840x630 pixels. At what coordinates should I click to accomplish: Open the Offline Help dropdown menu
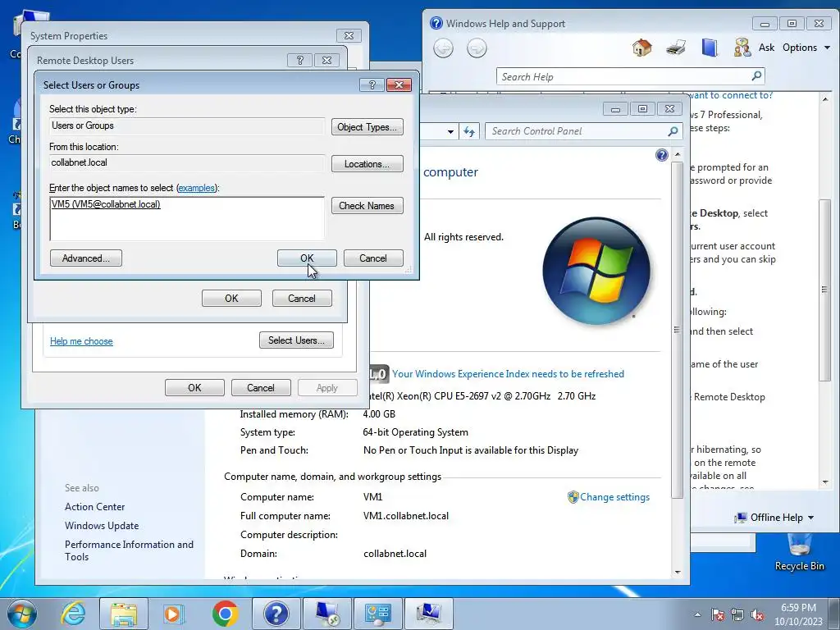774,518
